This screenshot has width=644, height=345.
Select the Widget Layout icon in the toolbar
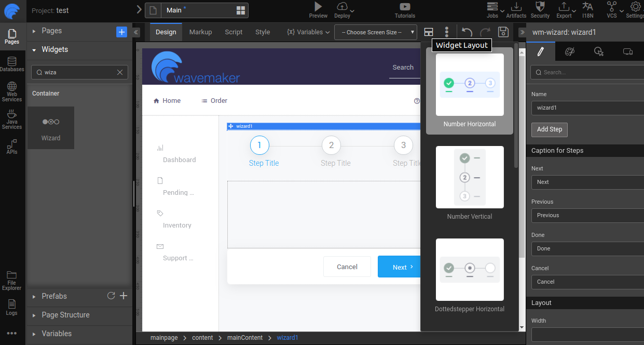click(x=428, y=32)
